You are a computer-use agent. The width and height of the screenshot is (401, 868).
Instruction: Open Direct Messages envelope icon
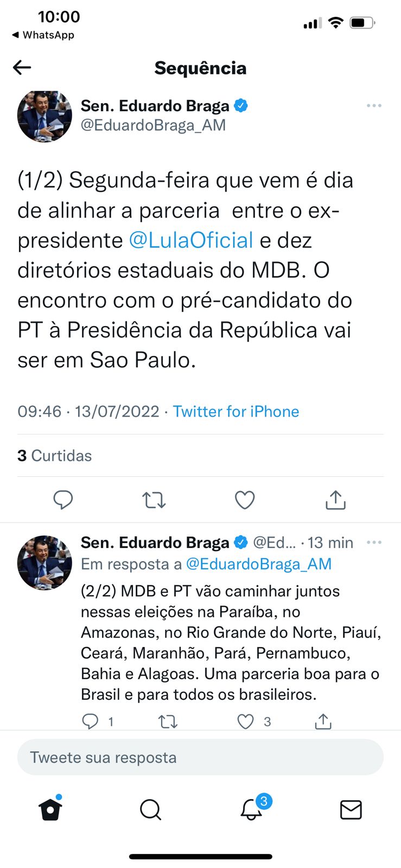[351, 809]
